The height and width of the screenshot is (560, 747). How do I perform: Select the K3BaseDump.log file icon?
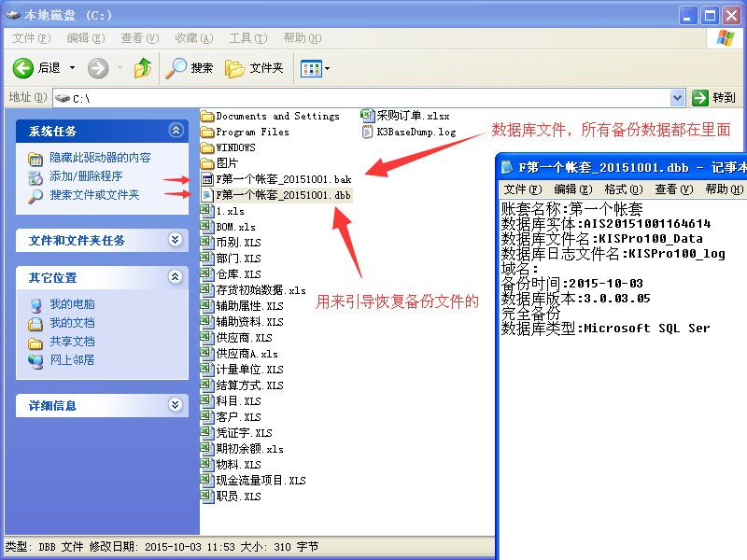[367, 132]
